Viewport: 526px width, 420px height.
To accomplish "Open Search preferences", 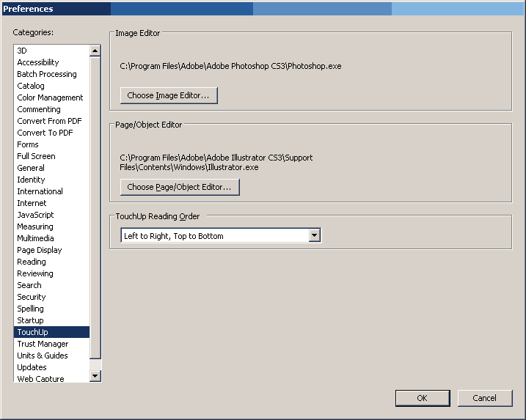I will (x=51, y=285).
